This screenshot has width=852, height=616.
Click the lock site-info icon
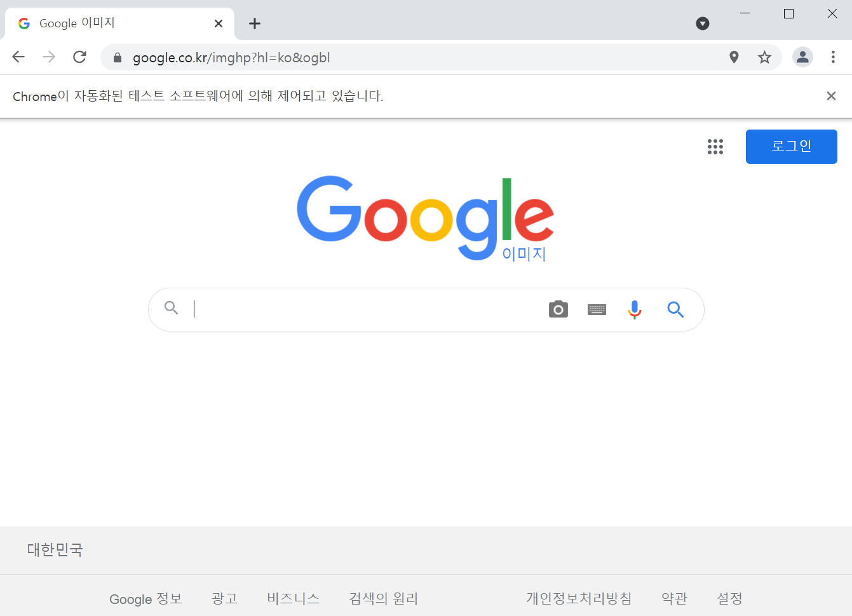[117, 58]
